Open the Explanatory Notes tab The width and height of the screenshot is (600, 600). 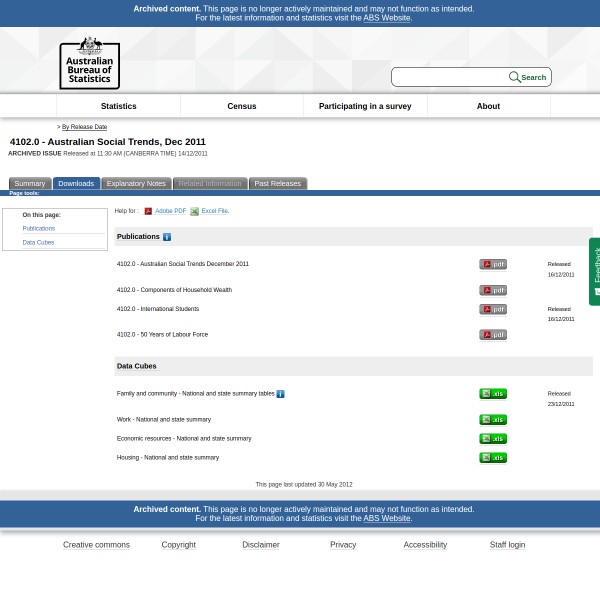136,184
